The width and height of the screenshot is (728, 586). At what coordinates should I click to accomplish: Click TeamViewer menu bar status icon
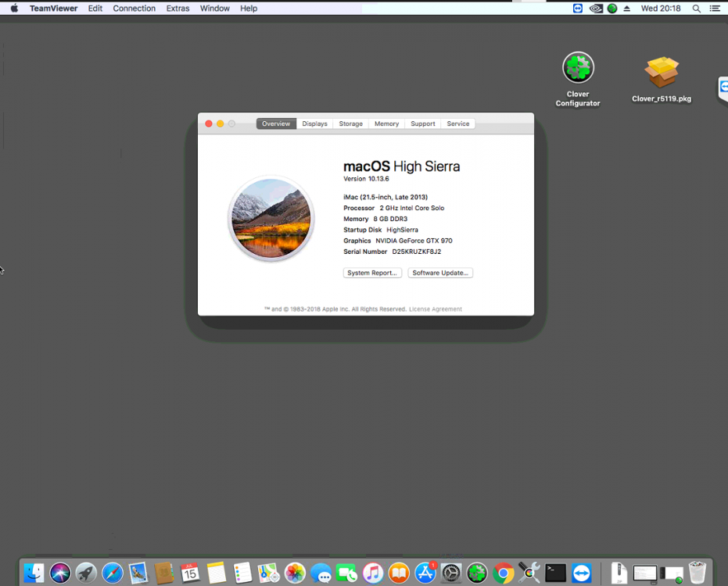(x=578, y=9)
